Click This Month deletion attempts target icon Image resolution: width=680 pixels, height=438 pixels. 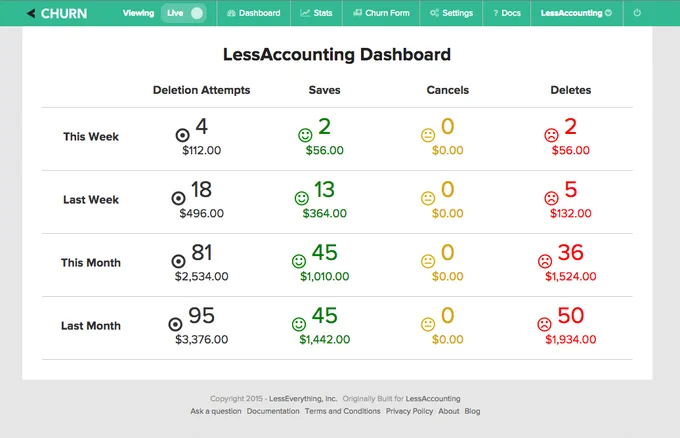[x=178, y=261]
